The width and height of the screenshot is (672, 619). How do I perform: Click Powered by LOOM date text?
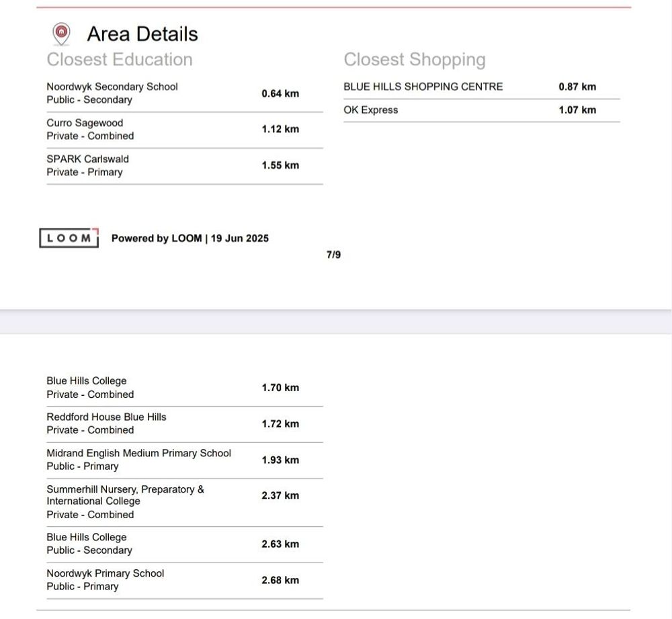tap(190, 239)
